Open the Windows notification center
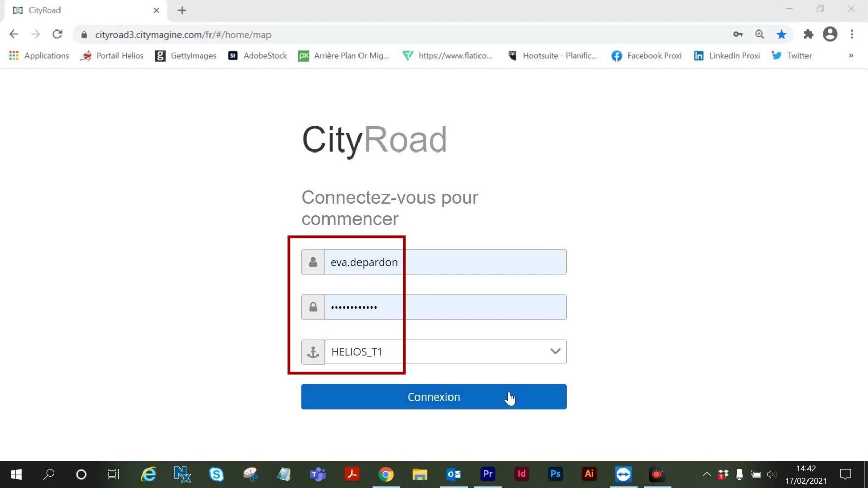This screenshot has width=868, height=488. click(845, 474)
